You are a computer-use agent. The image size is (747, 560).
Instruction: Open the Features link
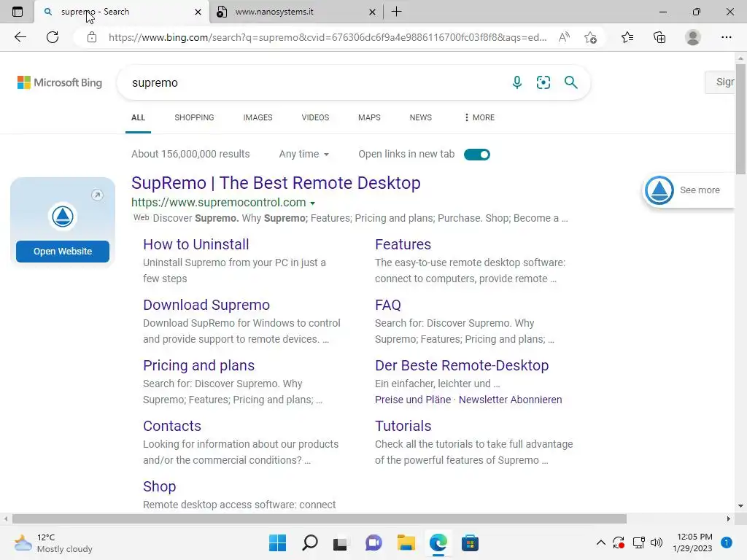(x=403, y=244)
